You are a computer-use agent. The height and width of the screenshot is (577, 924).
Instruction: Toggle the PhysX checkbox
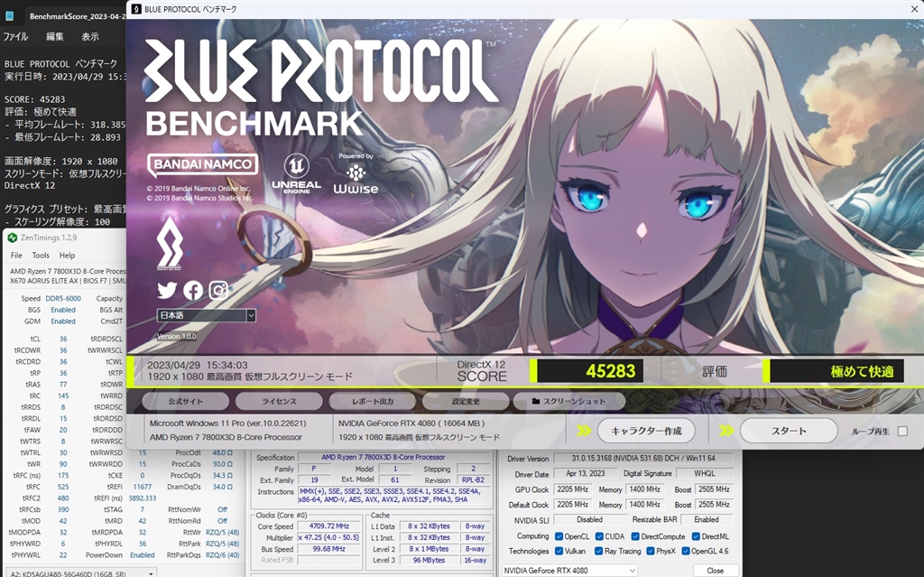click(x=651, y=551)
